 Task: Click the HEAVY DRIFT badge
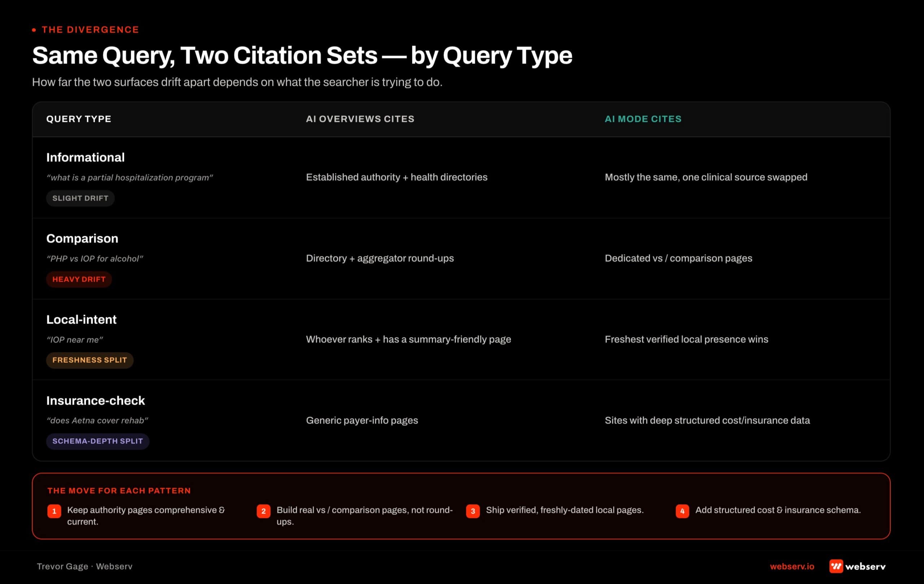click(x=79, y=279)
